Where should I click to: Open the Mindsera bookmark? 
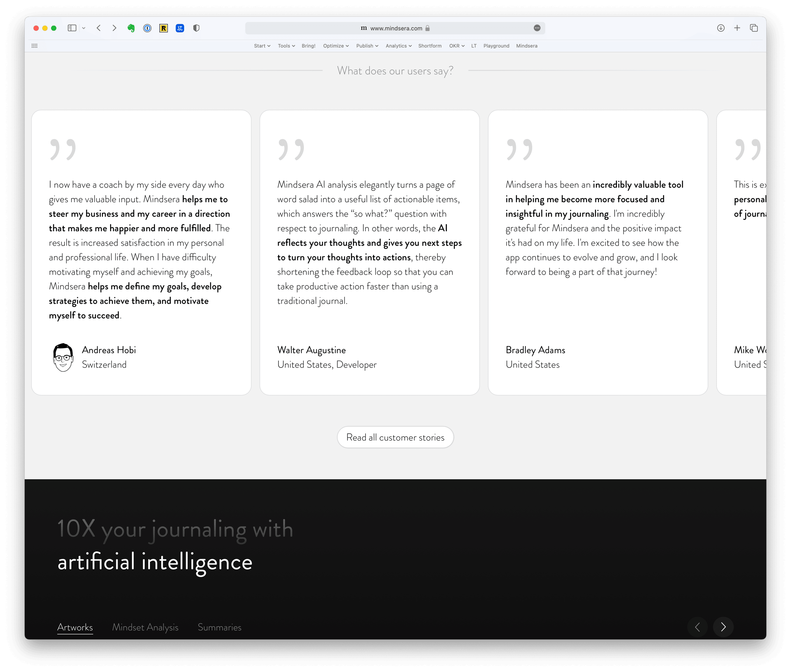pyautogui.click(x=526, y=46)
